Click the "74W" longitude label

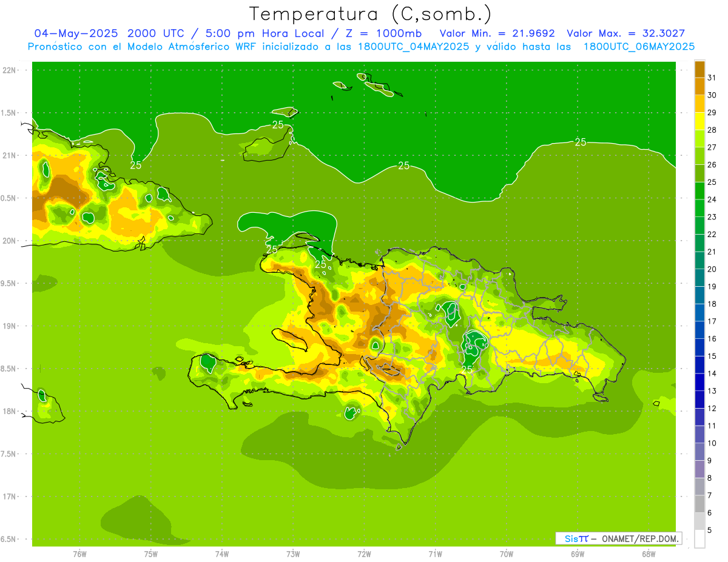pos(222,554)
